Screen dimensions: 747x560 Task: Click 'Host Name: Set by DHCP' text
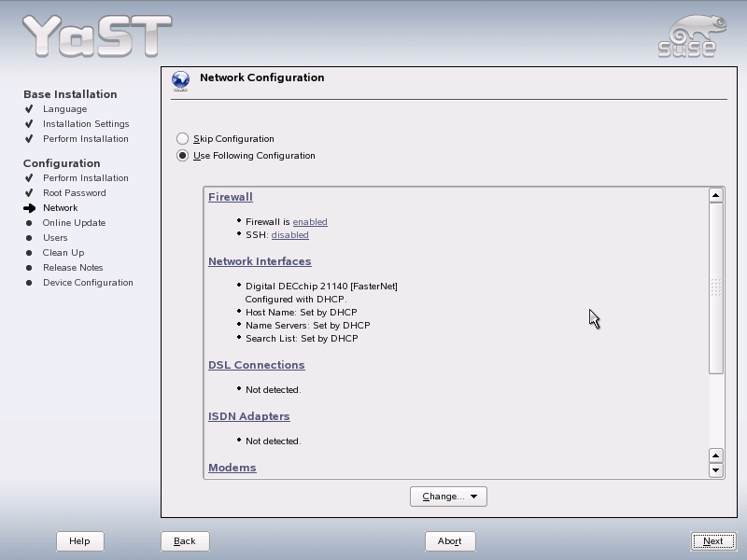302,313
